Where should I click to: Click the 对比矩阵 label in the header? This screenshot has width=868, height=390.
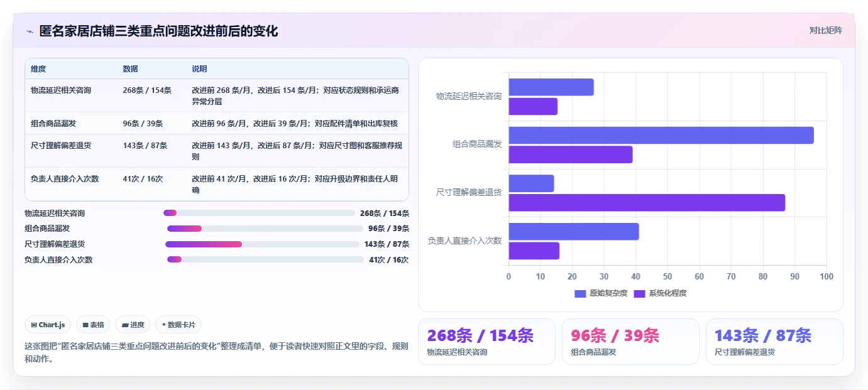pyautogui.click(x=825, y=30)
